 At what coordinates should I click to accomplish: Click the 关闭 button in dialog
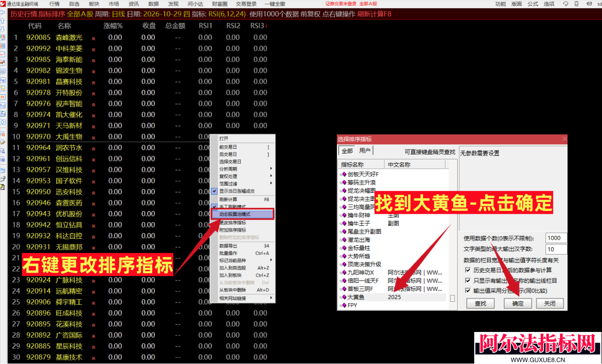(x=550, y=304)
